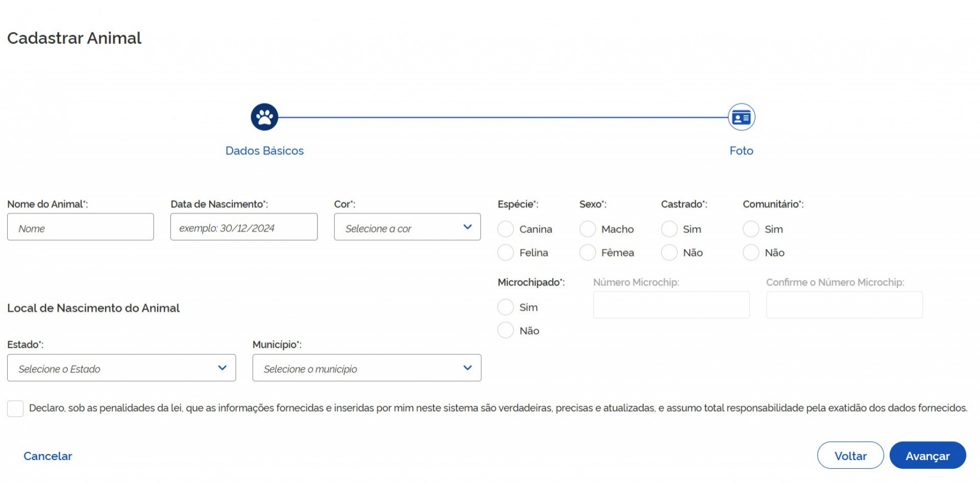Expand the Estado selection dropdown
Screen dimensions: 980x483
(x=121, y=368)
